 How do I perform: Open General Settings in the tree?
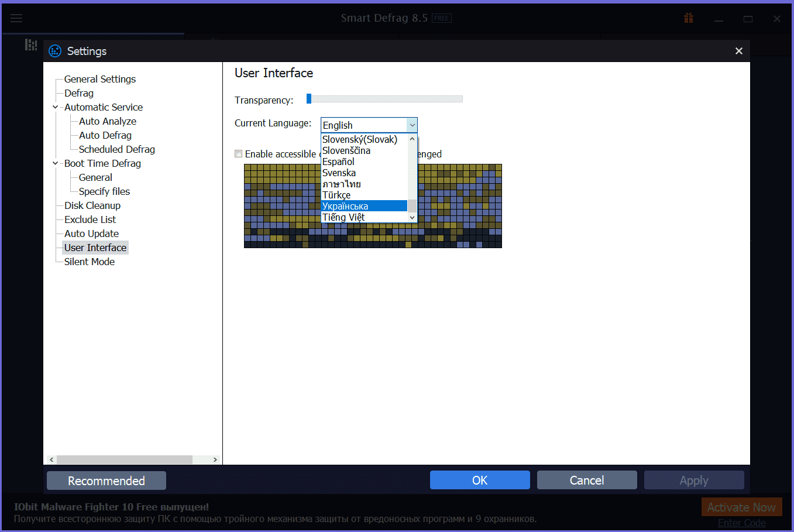pos(100,79)
